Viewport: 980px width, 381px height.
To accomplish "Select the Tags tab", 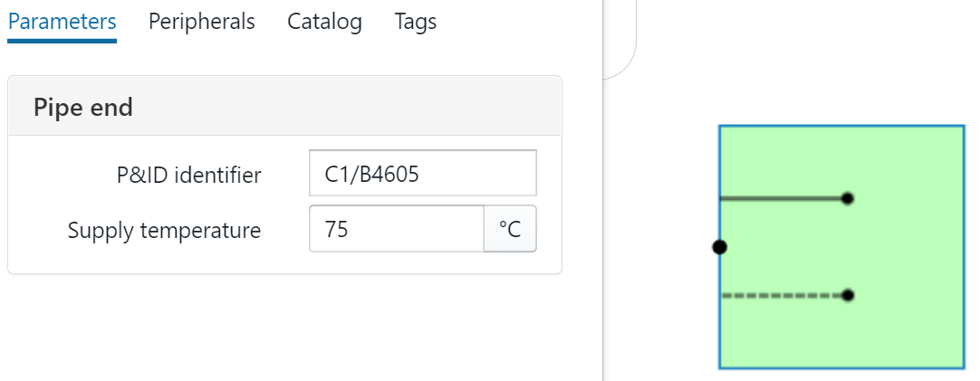I will [416, 22].
